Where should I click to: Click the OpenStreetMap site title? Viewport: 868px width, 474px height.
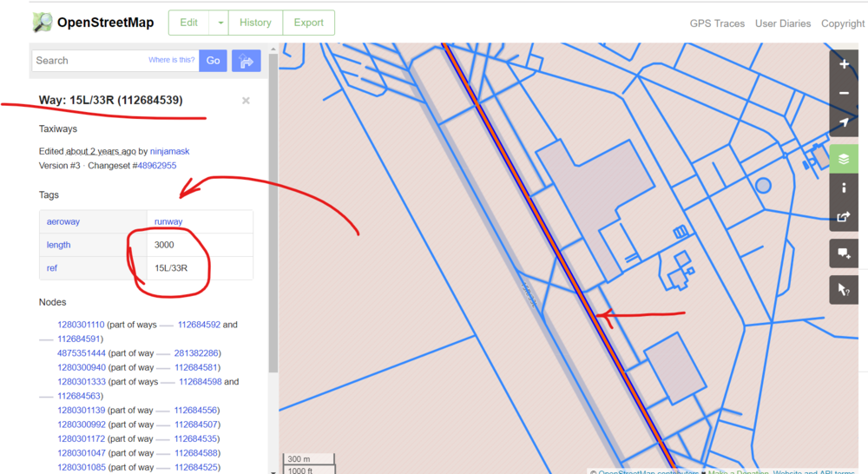coord(105,23)
